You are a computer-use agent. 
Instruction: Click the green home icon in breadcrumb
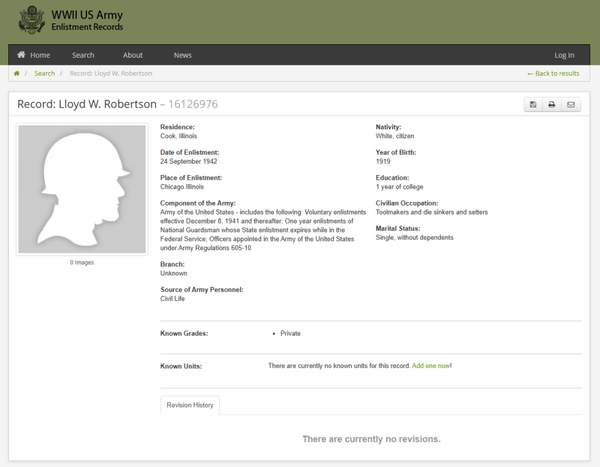click(17, 73)
